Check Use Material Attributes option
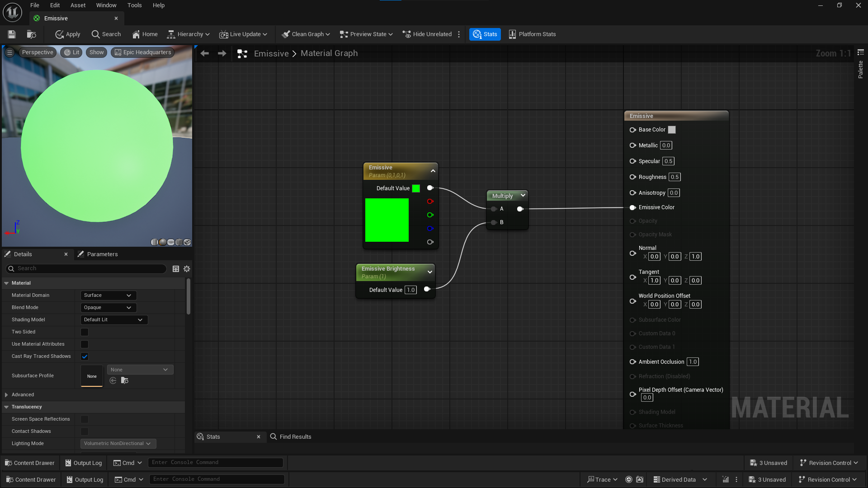868x488 pixels. pyautogui.click(x=85, y=344)
